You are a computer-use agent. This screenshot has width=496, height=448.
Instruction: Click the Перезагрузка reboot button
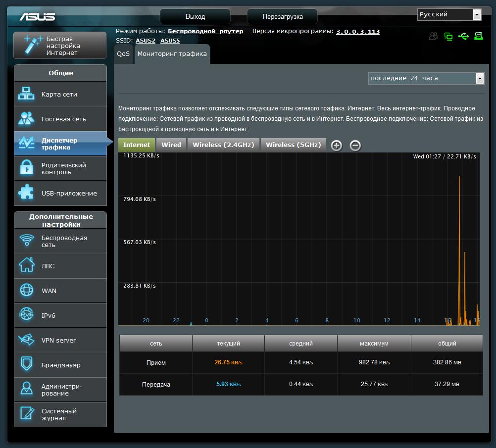point(282,16)
